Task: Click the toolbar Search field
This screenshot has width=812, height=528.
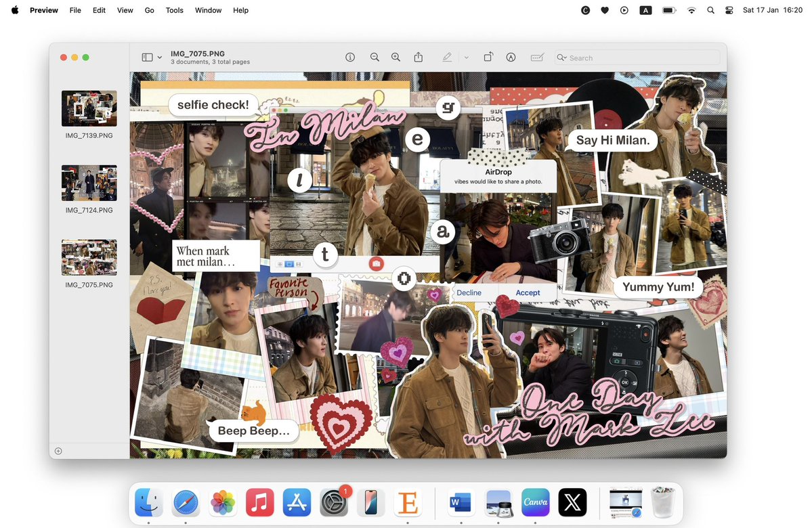Action: pyautogui.click(x=637, y=58)
